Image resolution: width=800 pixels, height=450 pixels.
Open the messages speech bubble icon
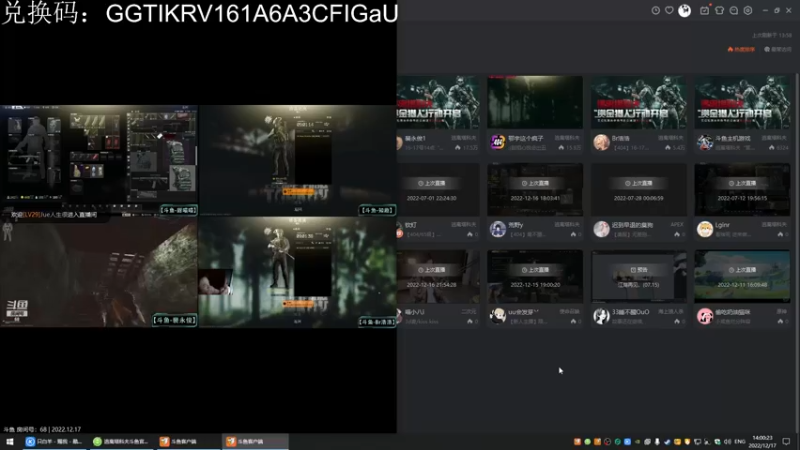point(734,11)
